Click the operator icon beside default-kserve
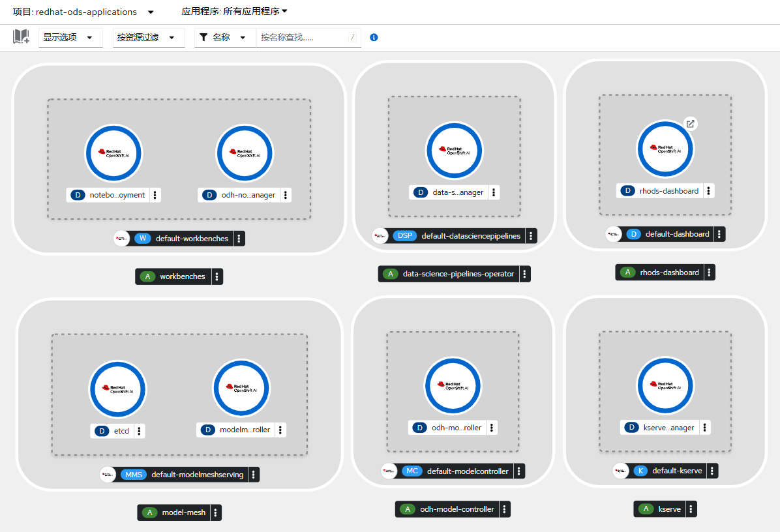This screenshot has width=780, height=532. [621, 471]
